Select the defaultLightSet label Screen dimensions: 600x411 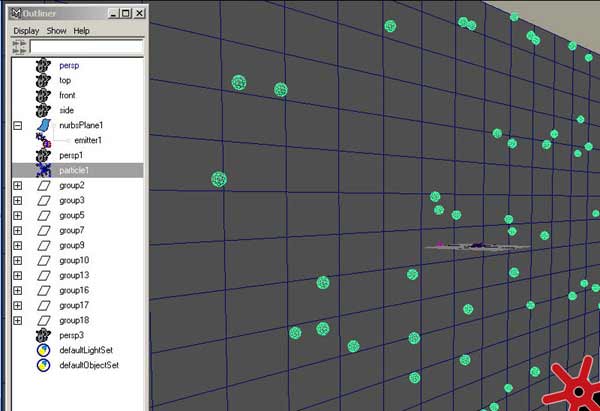tap(86, 350)
